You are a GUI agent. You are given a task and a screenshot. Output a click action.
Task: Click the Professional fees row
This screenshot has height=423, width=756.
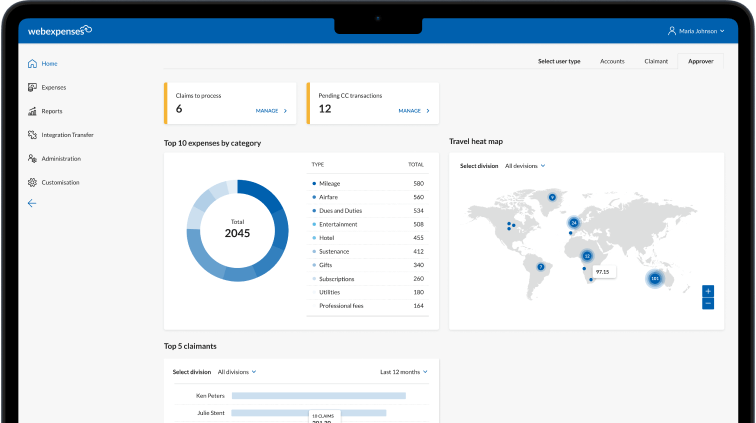point(368,306)
